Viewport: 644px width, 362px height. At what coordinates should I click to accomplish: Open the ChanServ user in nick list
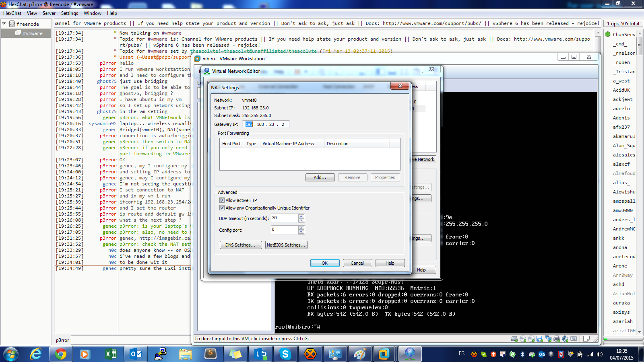pos(623,35)
